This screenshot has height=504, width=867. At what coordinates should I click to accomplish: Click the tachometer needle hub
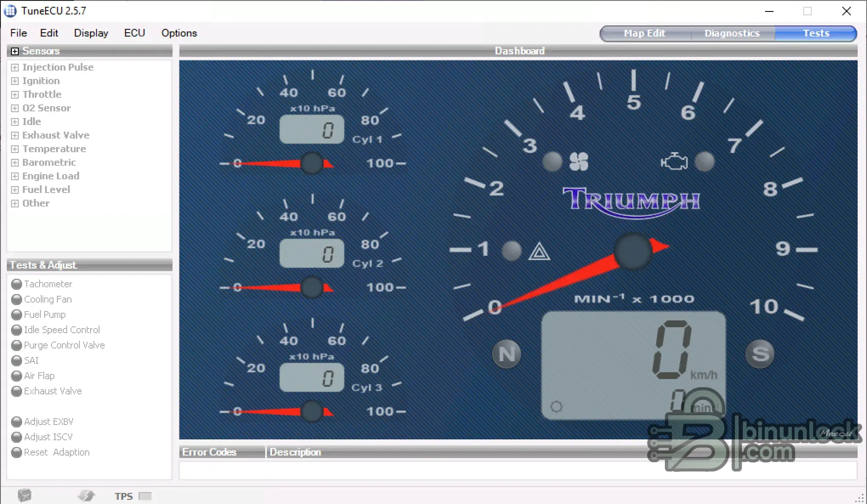(633, 251)
